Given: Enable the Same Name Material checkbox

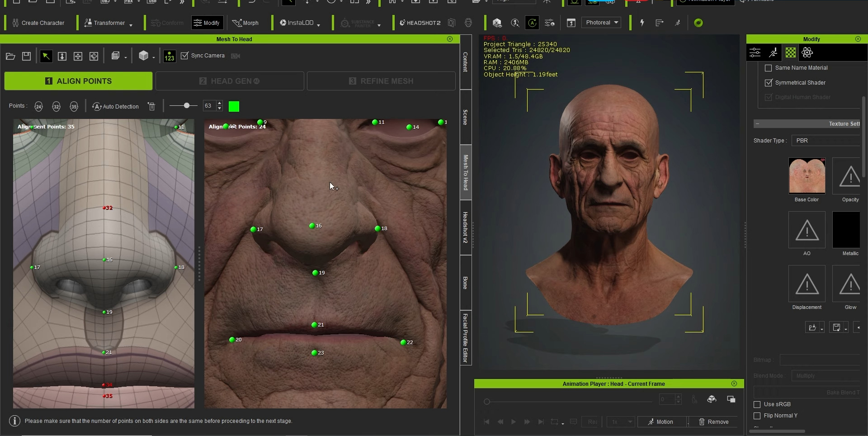Looking at the screenshot, I should [x=768, y=68].
